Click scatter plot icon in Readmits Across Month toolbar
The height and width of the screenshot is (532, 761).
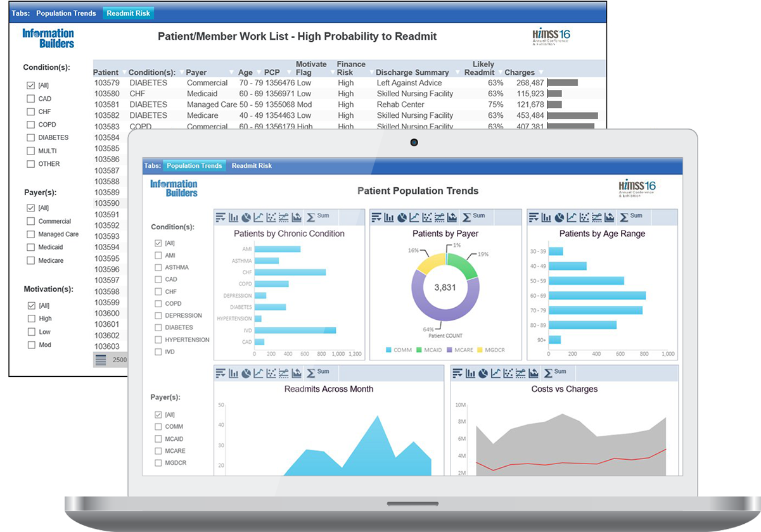click(271, 374)
